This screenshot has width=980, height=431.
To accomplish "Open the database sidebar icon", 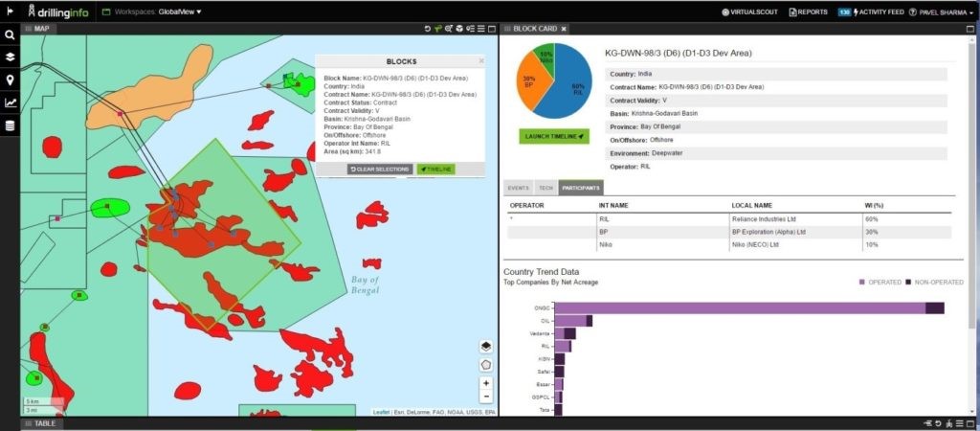I will [10, 125].
